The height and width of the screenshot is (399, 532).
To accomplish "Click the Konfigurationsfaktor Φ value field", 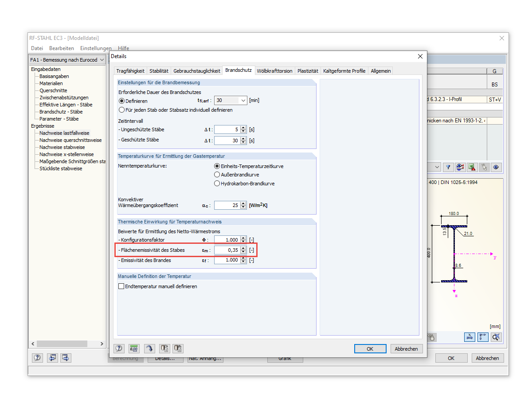I will coord(227,240).
